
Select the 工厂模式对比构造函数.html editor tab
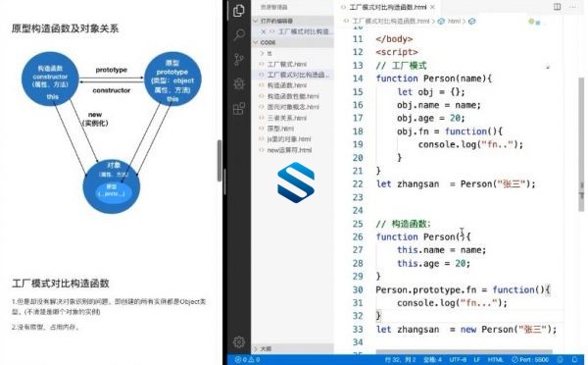pos(388,7)
